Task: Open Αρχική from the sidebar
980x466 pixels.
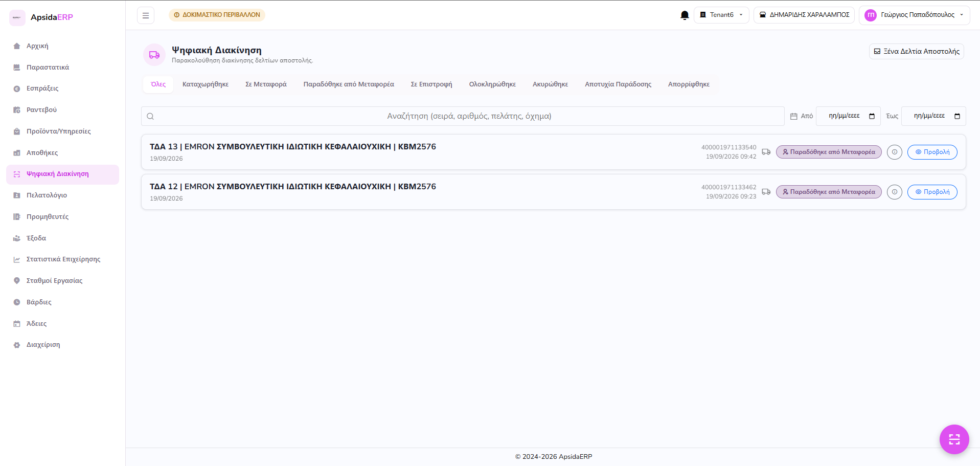Action: pyautogui.click(x=62, y=46)
